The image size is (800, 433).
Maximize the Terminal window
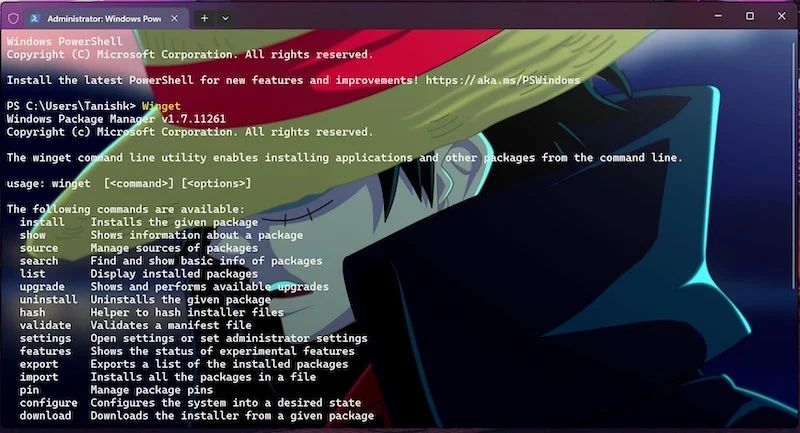tap(749, 16)
